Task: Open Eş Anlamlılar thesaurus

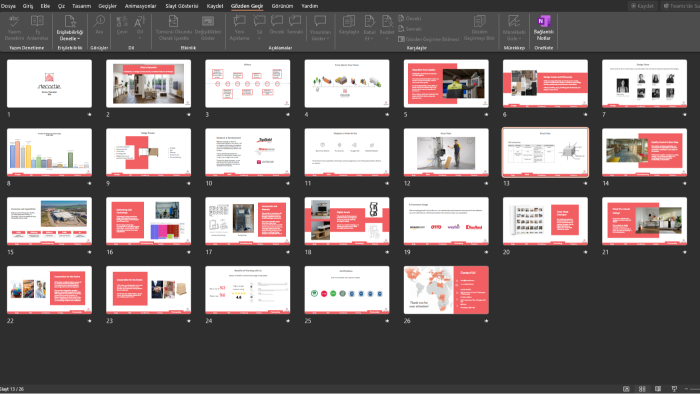Action: pyautogui.click(x=38, y=28)
